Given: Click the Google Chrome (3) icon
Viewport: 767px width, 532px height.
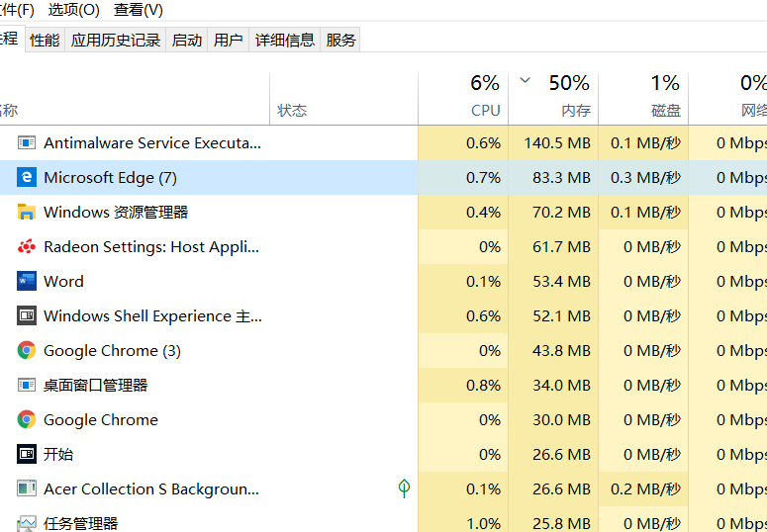Looking at the screenshot, I should (27, 351).
